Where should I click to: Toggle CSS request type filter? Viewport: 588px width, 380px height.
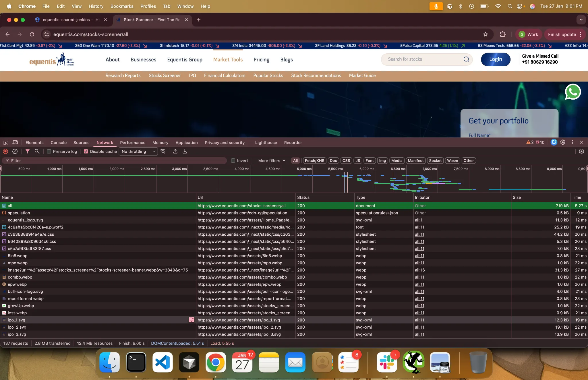pyautogui.click(x=346, y=161)
